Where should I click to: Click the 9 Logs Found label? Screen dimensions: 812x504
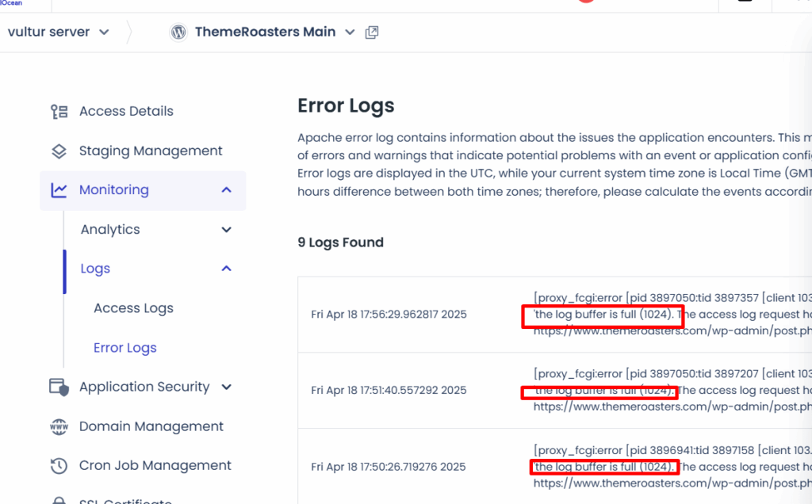click(x=340, y=242)
